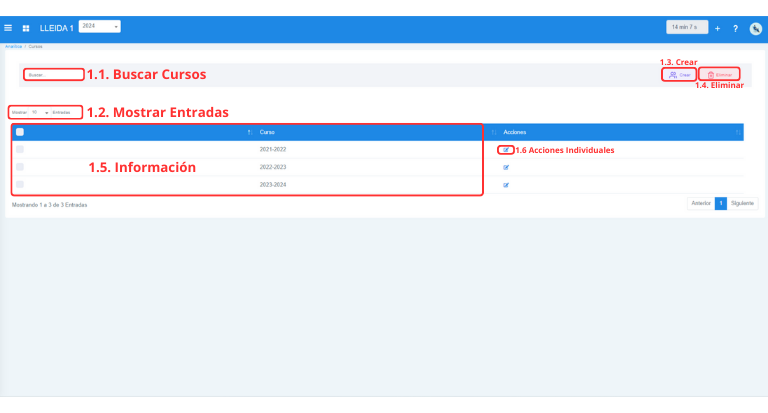This screenshot has height=413, width=768.
Task: Edit the 2023-2024 course entry
Action: tap(506, 185)
